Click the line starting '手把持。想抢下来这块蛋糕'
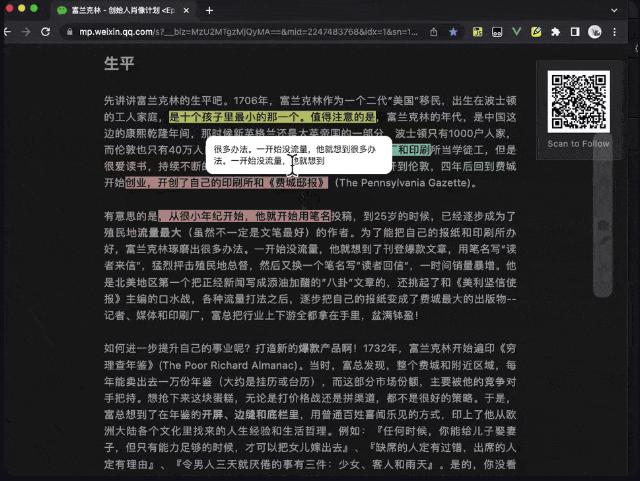This screenshot has width=640, height=481. [x=307, y=398]
